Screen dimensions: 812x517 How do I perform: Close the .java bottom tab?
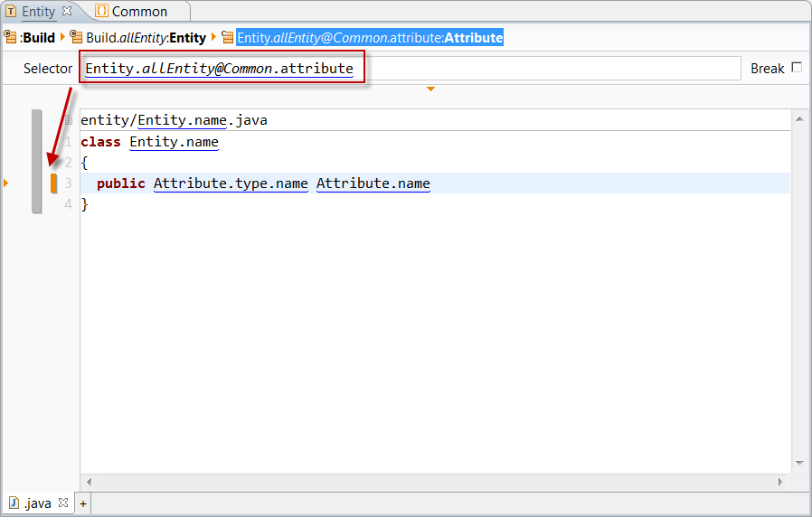tap(62, 503)
